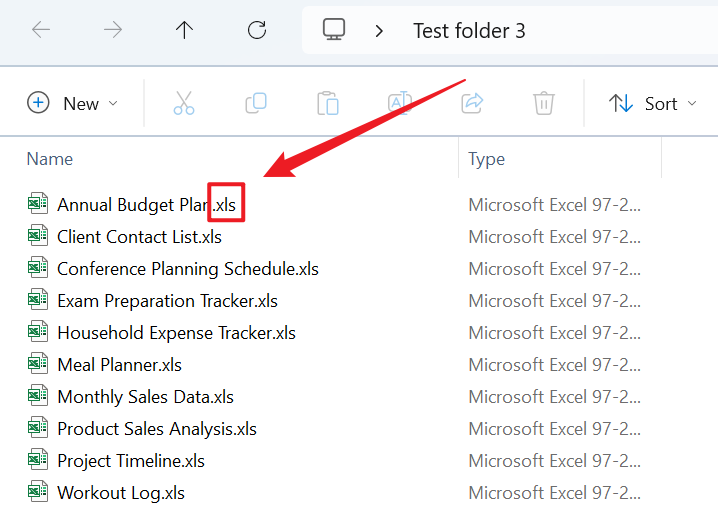Sort files by the Type column header
718x530 pixels.
click(487, 159)
